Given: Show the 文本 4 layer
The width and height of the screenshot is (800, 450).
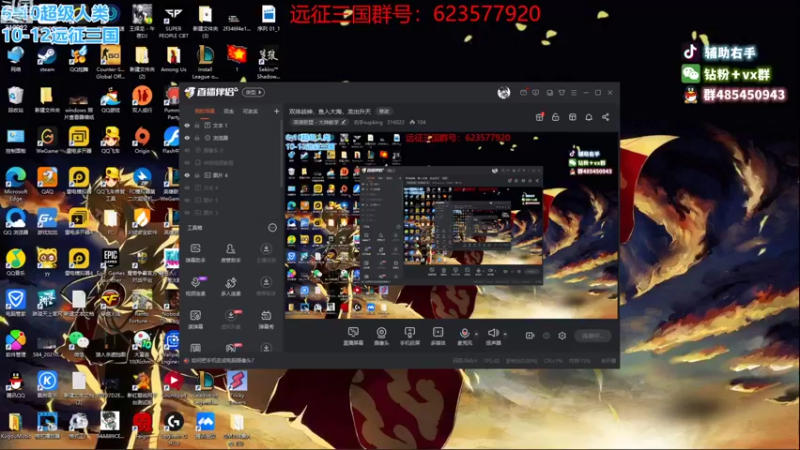Looking at the screenshot, I should (x=187, y=188).
